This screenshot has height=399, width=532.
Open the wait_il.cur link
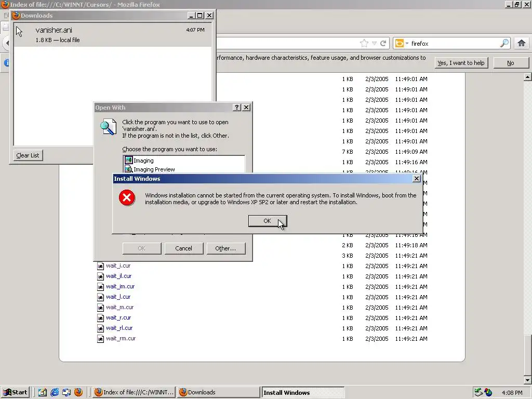pos(119,276)
